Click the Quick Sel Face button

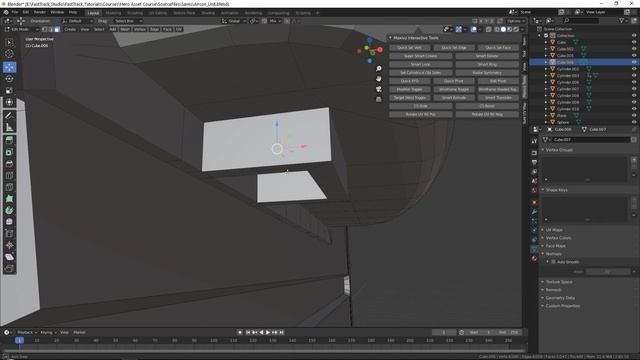point(498,48)
